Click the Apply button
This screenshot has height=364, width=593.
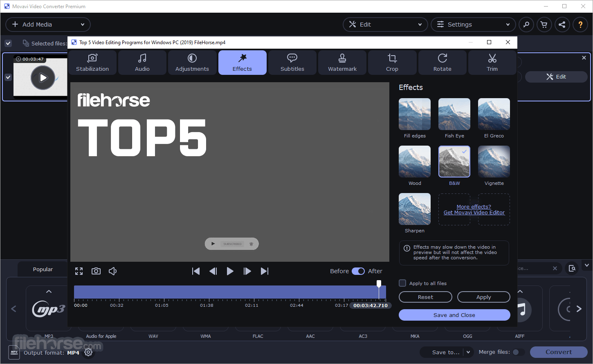pyautogui.click(x=483, y=297)
